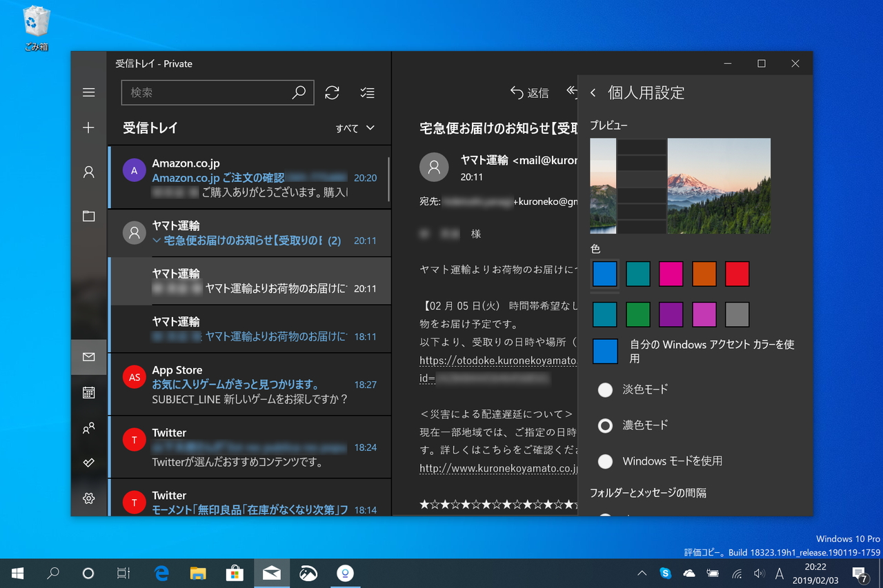
Task: Click the IME input mode A indicator
Action: pyautogui.click(x=780, y=573)
